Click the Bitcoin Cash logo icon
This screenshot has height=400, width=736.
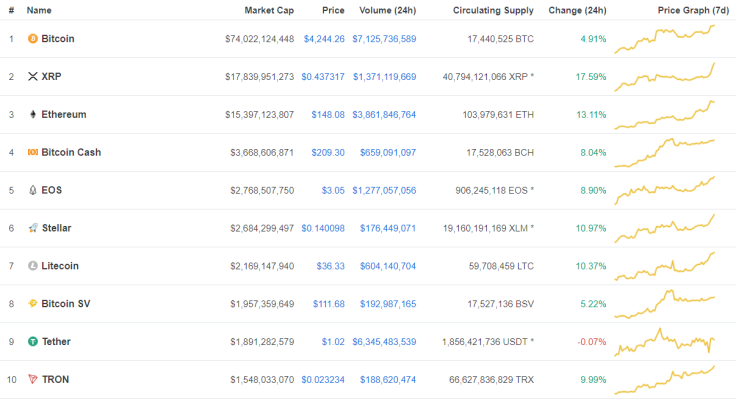(x=32, y=152)
